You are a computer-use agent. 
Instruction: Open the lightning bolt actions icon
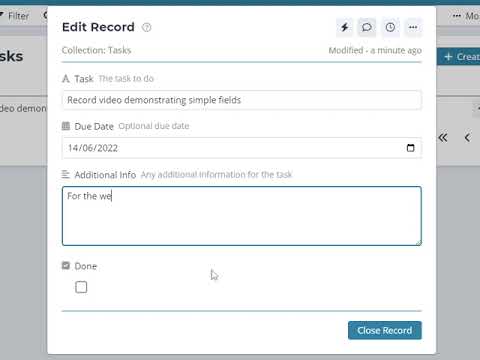coord(345,27)
